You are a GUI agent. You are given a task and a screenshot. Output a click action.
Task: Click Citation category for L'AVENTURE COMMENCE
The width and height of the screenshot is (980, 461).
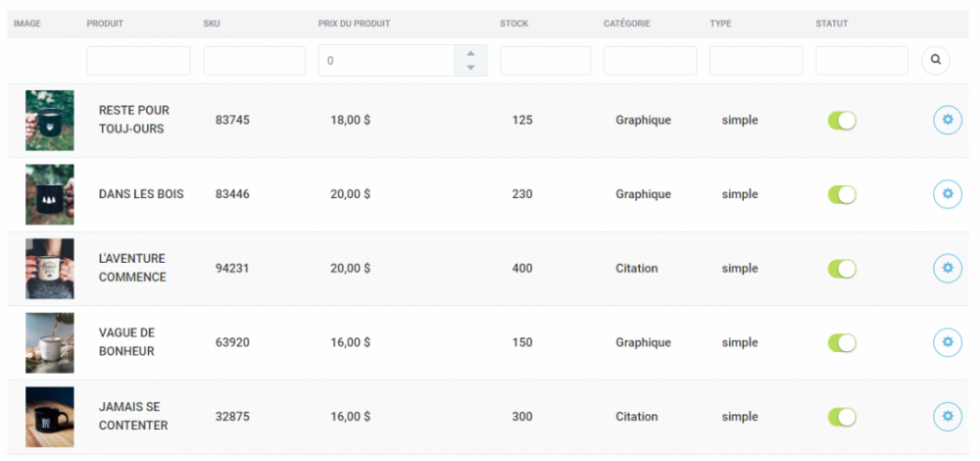pyautogui.click(x=637, y=269)
